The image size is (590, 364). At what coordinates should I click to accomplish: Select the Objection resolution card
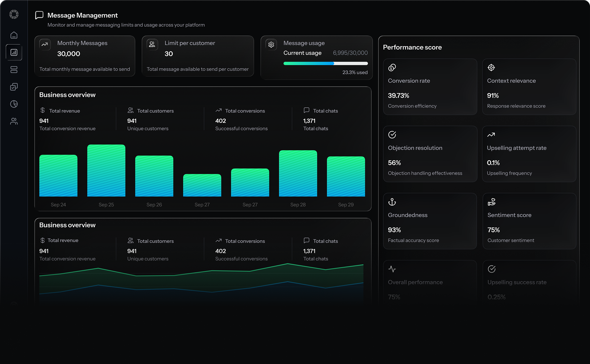click(430, 154)
